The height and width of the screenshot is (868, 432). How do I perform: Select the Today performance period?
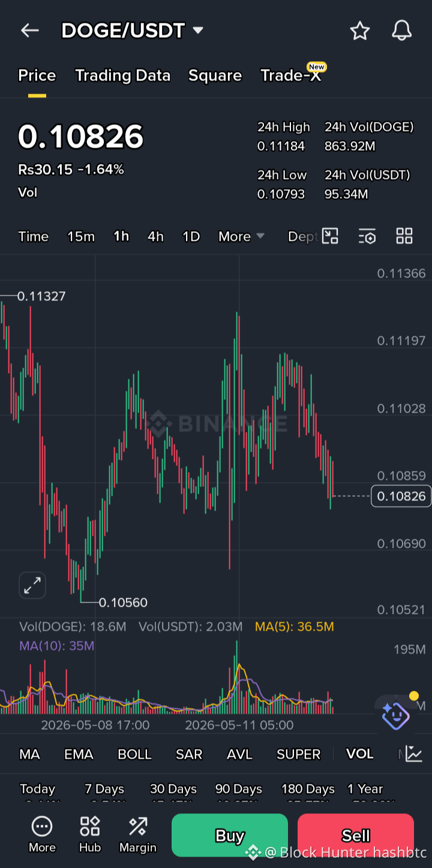pyautogui.click(x=37, y=789)
